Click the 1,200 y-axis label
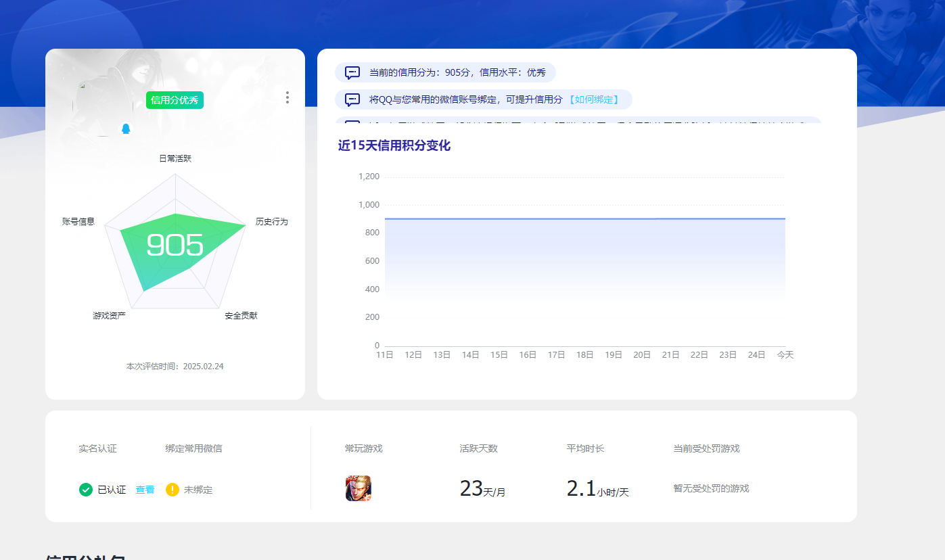Screen dimensions: 945x560 tap(369, 177)
